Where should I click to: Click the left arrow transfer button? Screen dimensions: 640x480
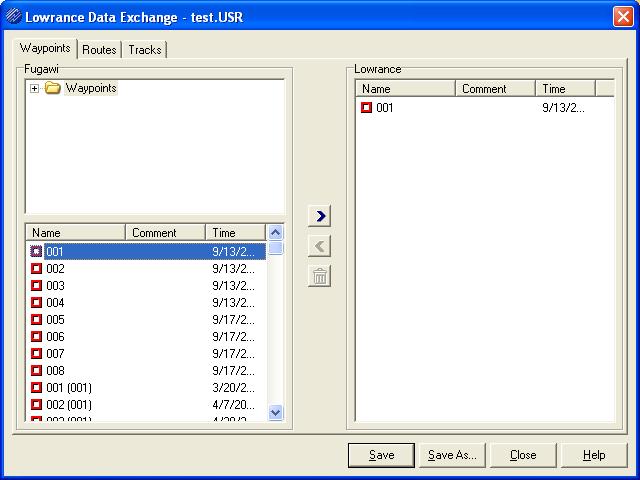click(320, 246)
